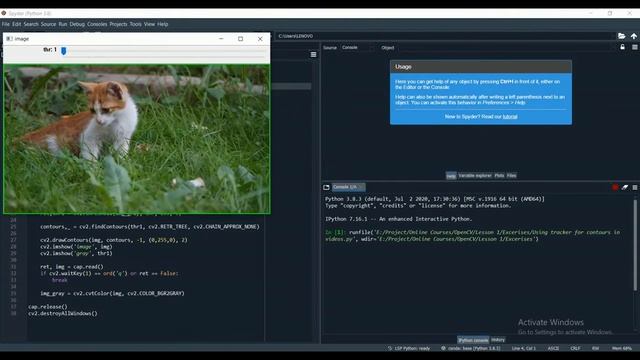Click the Mem 68% status indicator
The width and height of the screenshot is (640, 360).
[622, 348]
